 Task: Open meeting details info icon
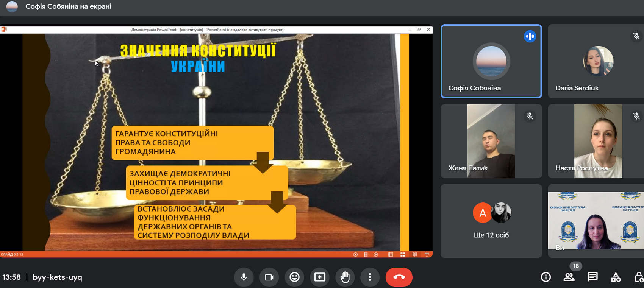pos(546,277)
